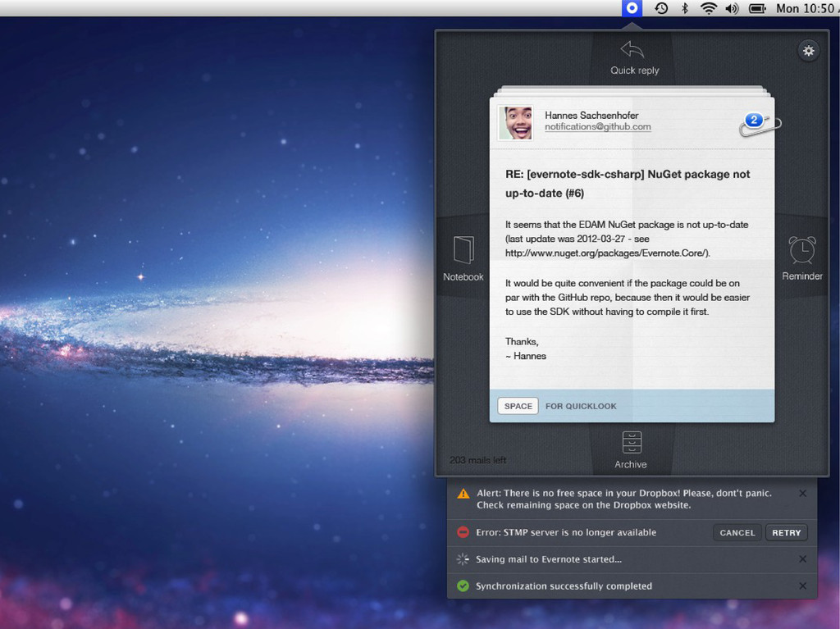Send mail to Notebook icon

point(463,249)
